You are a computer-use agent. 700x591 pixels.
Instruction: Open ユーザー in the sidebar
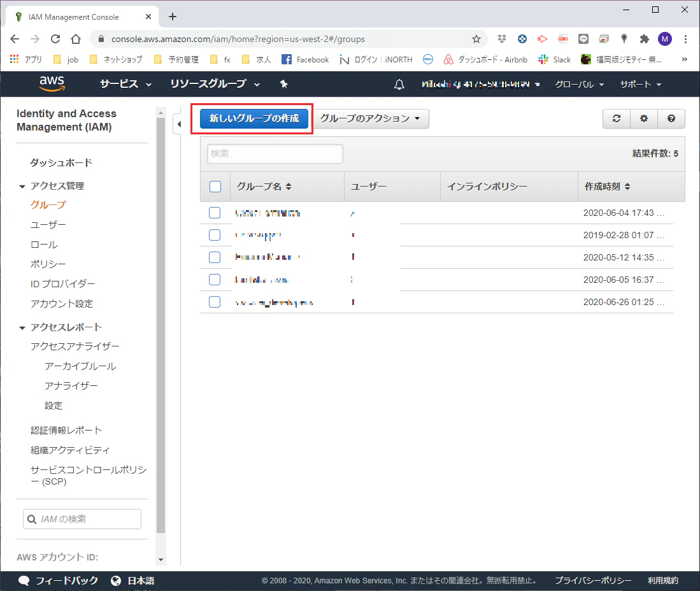coord(48,225)
